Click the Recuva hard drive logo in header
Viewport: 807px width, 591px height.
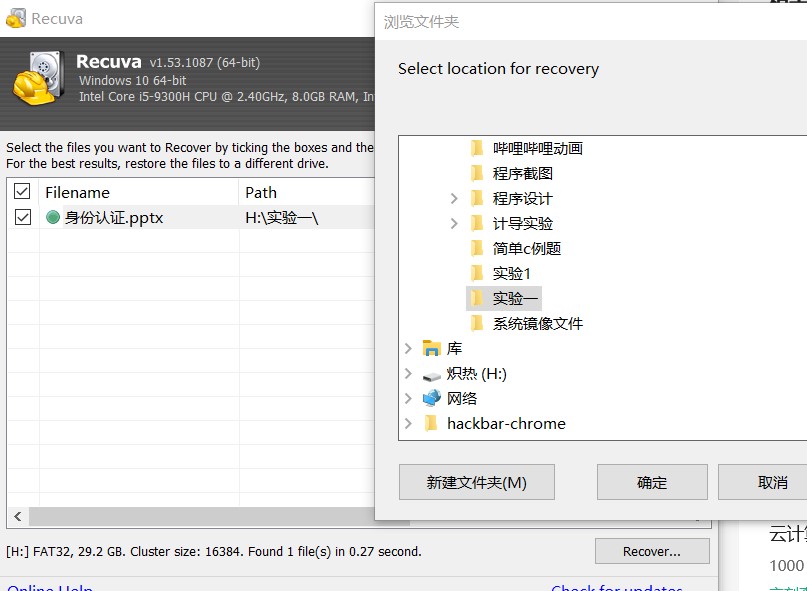(39, 78)
